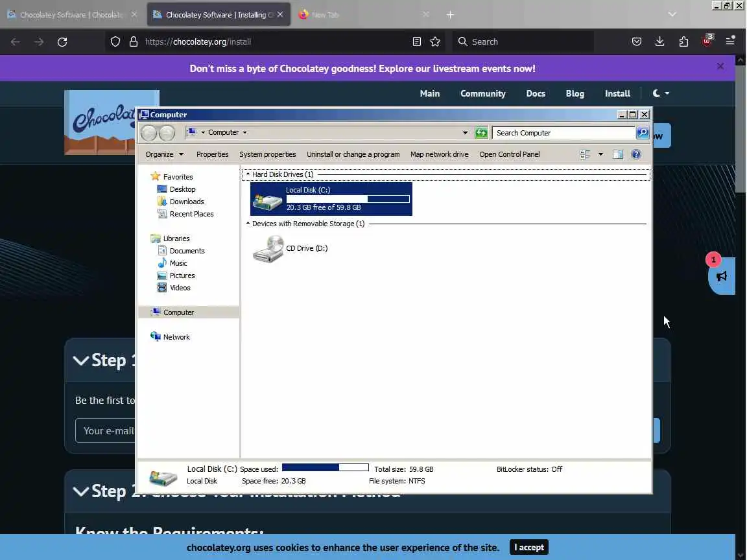Open the Main site menu
Image resolution: width=747 pixels, height=560 pixels.
click(430, 94)
